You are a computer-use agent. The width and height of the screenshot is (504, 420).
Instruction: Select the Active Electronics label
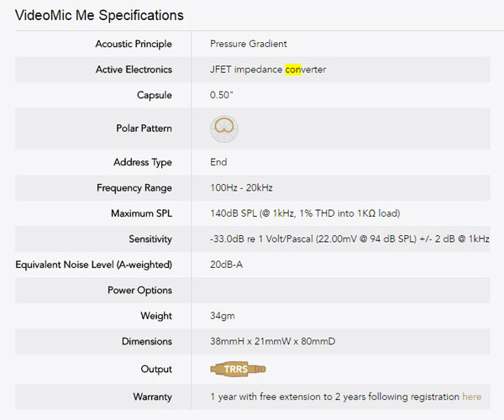click(x=134, y=70)
